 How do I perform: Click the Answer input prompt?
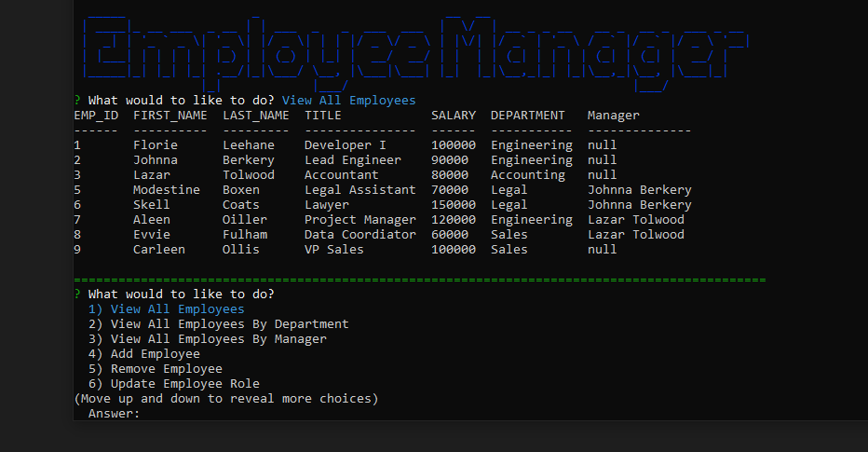pos(114,414)
